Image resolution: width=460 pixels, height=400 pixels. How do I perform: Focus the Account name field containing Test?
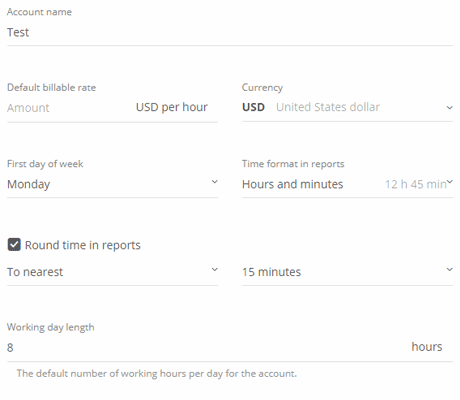pyautogui.click(x=230, y=33)
